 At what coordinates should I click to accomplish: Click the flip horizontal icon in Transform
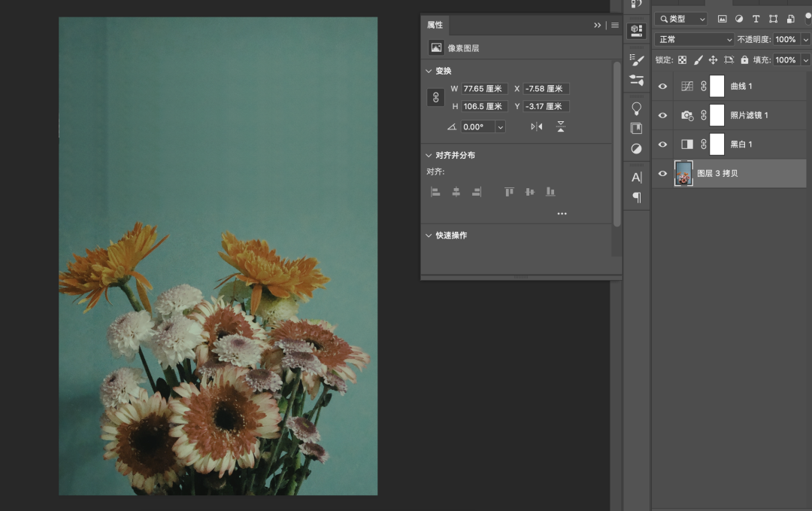pyautogui.click(x=536, y=126)
